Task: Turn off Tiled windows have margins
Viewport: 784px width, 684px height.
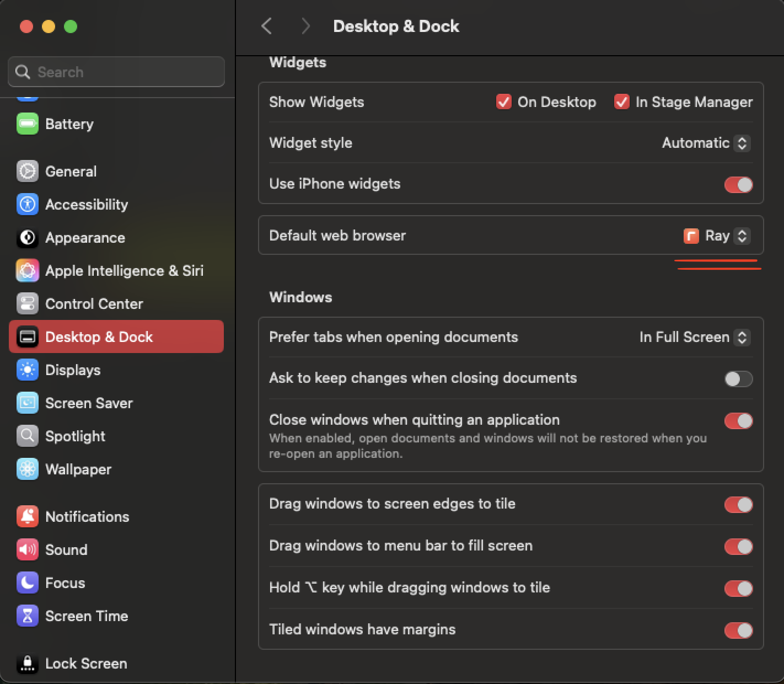Action: pyautogui.click(x=739, y=630)
